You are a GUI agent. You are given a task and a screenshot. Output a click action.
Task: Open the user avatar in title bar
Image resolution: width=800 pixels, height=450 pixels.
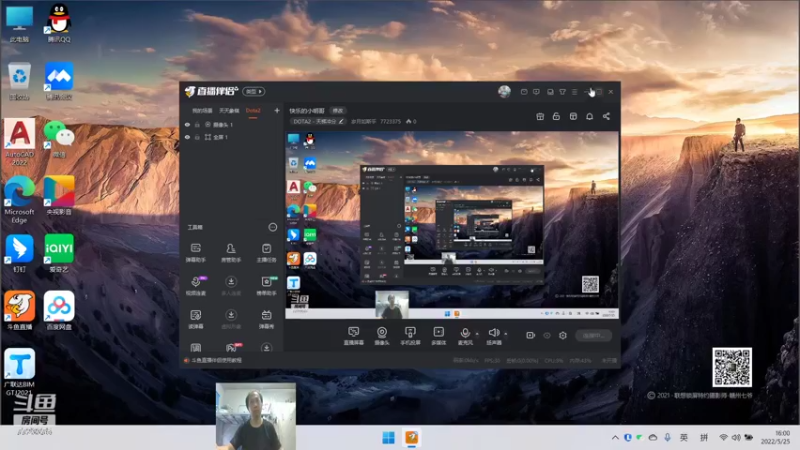coord(504,91)
